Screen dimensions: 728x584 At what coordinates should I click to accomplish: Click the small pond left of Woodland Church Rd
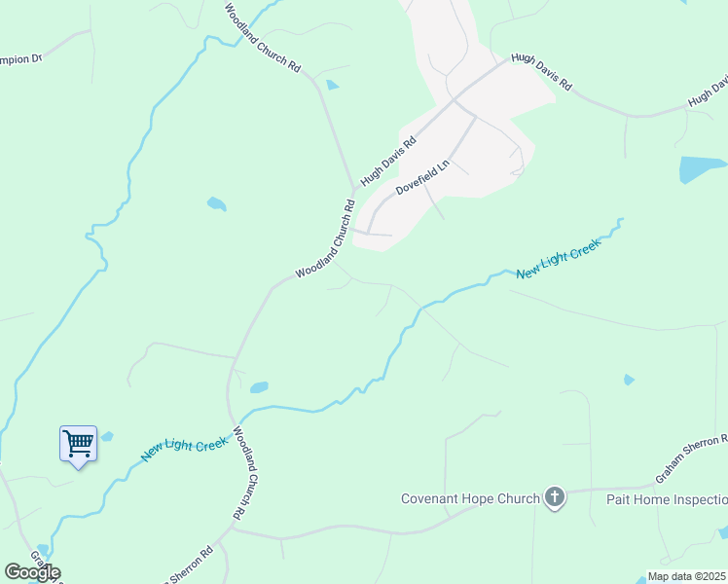tap(216, 203)
